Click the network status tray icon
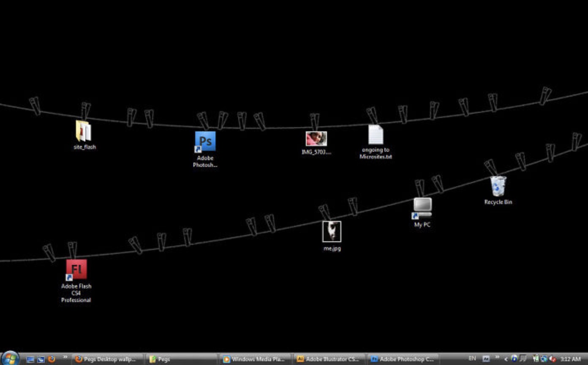Viewport: 588px width, 365px height. (544, 359)
